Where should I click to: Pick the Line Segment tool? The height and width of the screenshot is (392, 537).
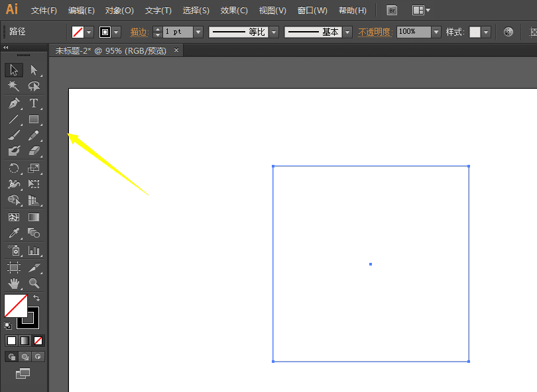[14, 119]
